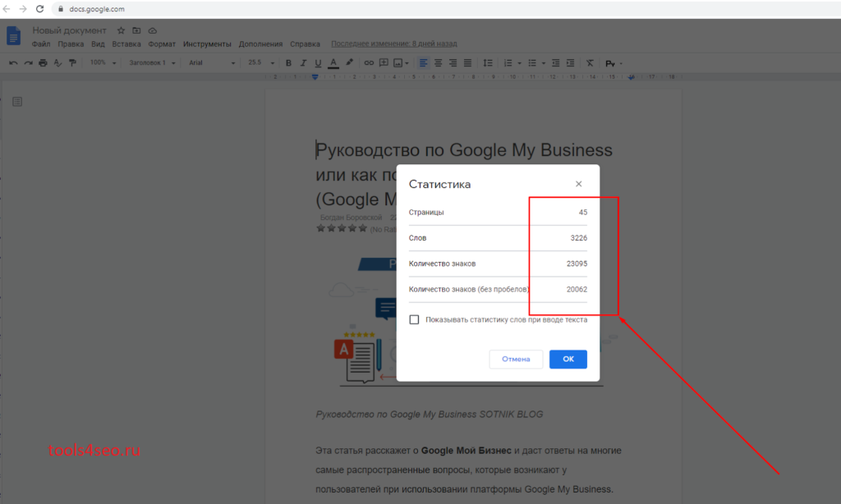Open the Инструменты menu
841x504 pixels.
[207, 44]
